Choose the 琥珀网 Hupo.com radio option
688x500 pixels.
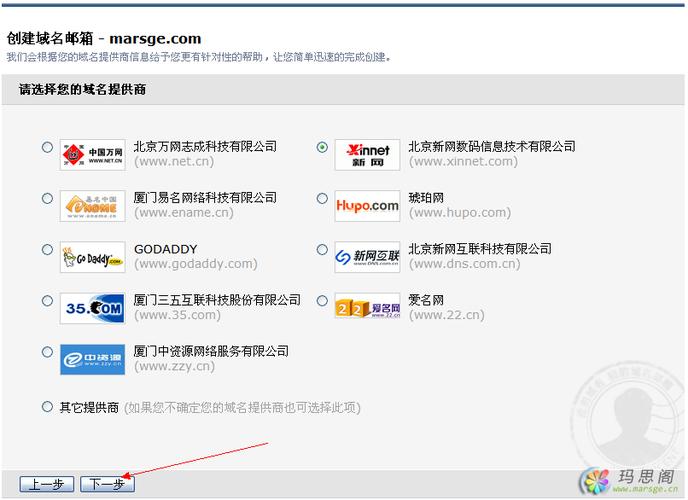(x=322, y=198)
